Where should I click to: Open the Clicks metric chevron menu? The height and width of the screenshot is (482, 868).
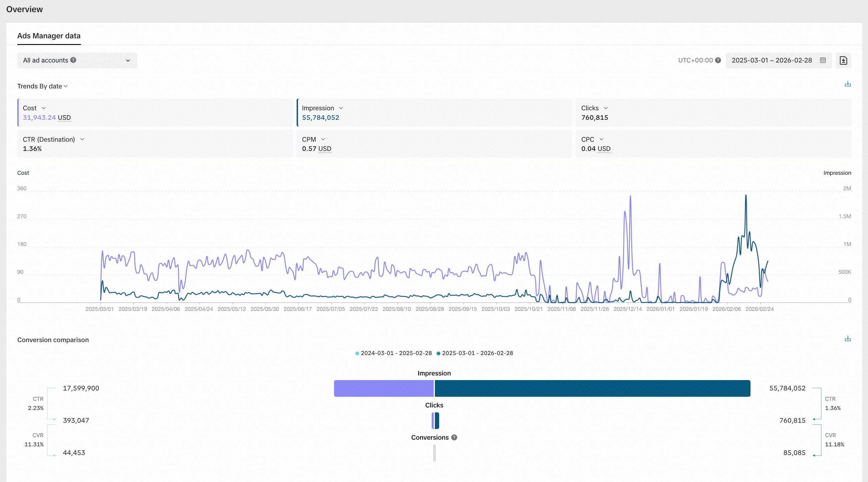tap(606, 108)
